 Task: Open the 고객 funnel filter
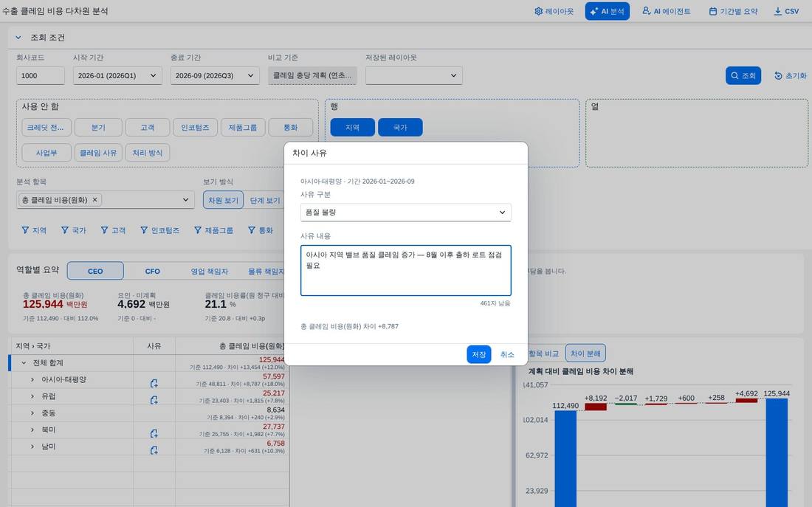pos(113,230)
